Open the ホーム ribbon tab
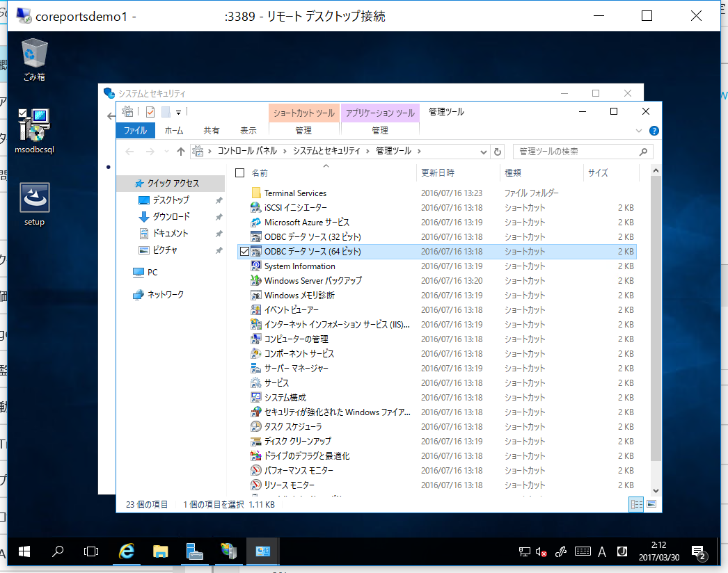This screenshot has width=728, height=573. 174,130
